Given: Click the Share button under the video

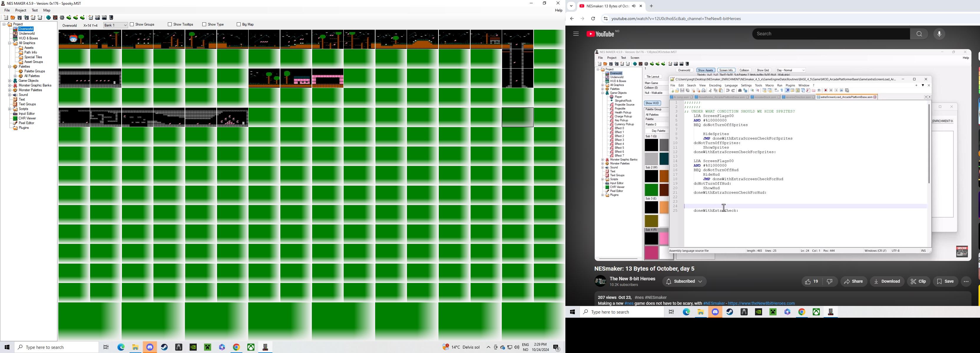Looking at the screenshot, I should coord(854,282).
